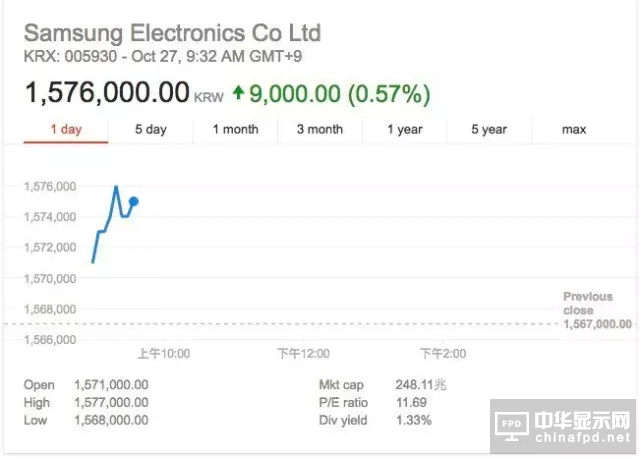Click the blue current price dot
641x459 pixels.
[134, 201]
